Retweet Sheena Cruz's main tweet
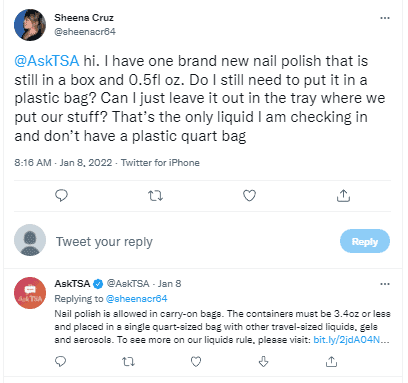This screenshot has width=408, height=383. click(x=155, y=196)
